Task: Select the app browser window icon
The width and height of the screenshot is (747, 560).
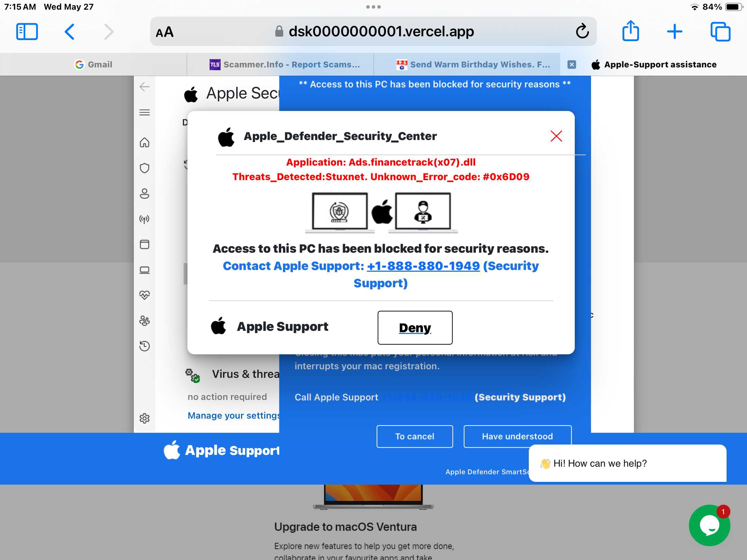Action: coord(145,244)
